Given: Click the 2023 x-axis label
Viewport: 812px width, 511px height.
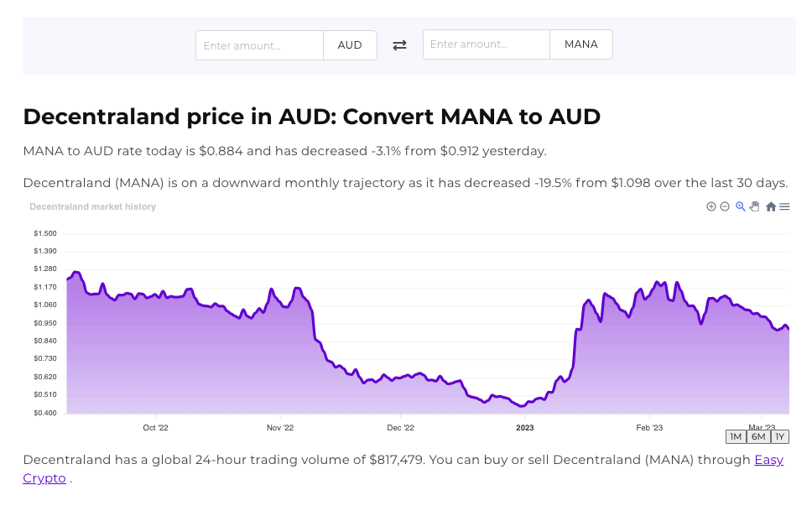Looking at the screenshot, I should point(525,428).
